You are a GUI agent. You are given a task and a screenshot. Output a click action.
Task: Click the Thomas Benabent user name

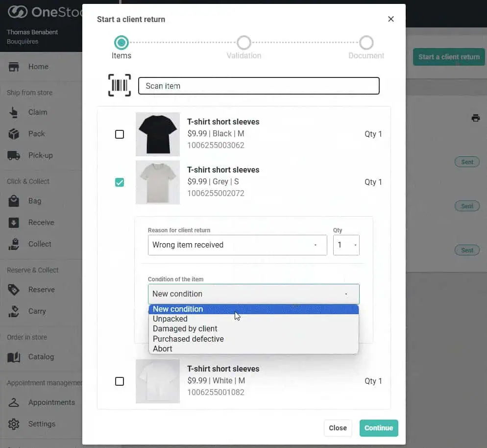pos(32,32)
